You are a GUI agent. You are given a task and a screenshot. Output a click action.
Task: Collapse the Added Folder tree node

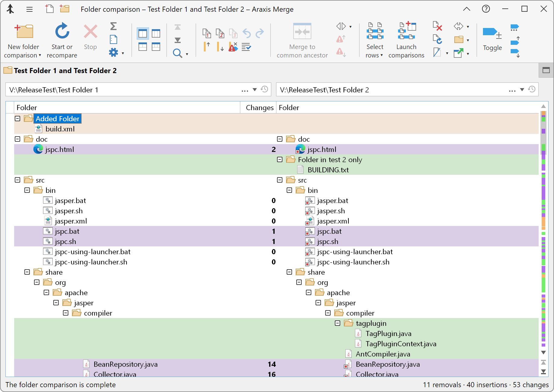pos(17,118)
